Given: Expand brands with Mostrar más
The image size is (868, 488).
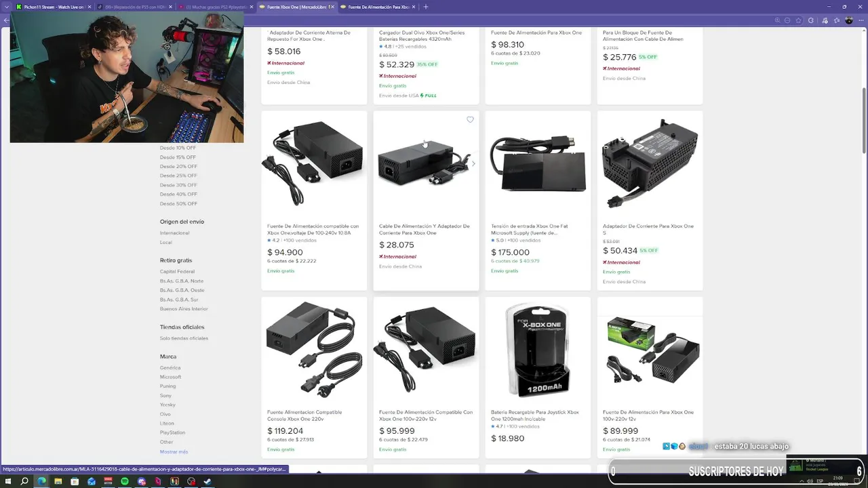Looking at the screenshot, I should [x=174, y=451].
